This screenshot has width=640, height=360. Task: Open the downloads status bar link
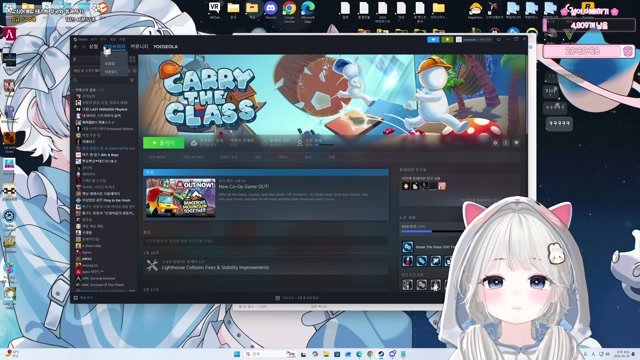click(297, 298)
